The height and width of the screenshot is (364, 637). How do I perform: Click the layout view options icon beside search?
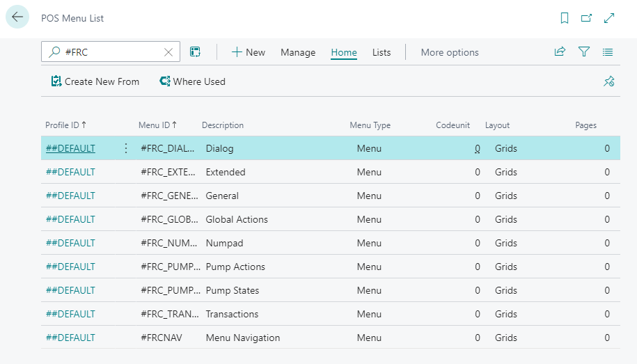coord(196,52)
